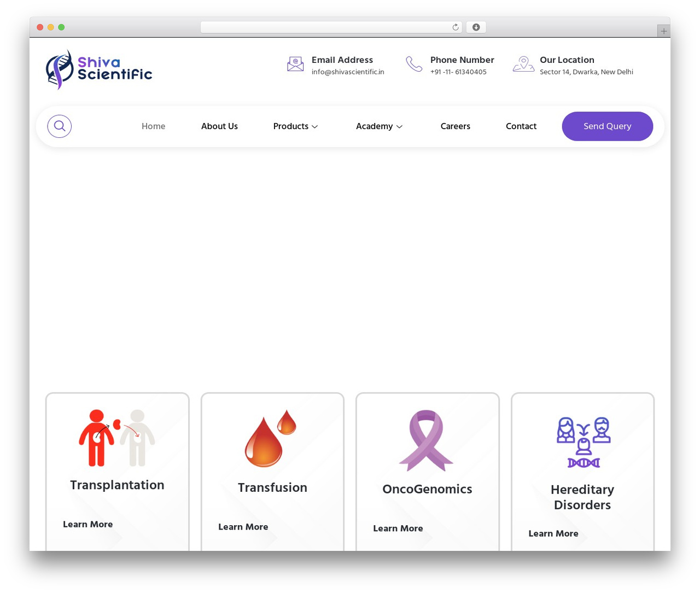The height and width of the screenshot is (593, 700).
Task: Click Learn More under OncoGenomics
Action: (x=398, y=528)
